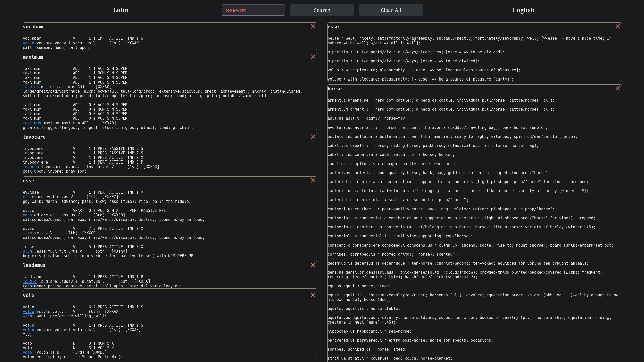Click the 'volunteers (pl.)' definition line
644x362 pixels.
pyautogui.click(x=73, y=357)
